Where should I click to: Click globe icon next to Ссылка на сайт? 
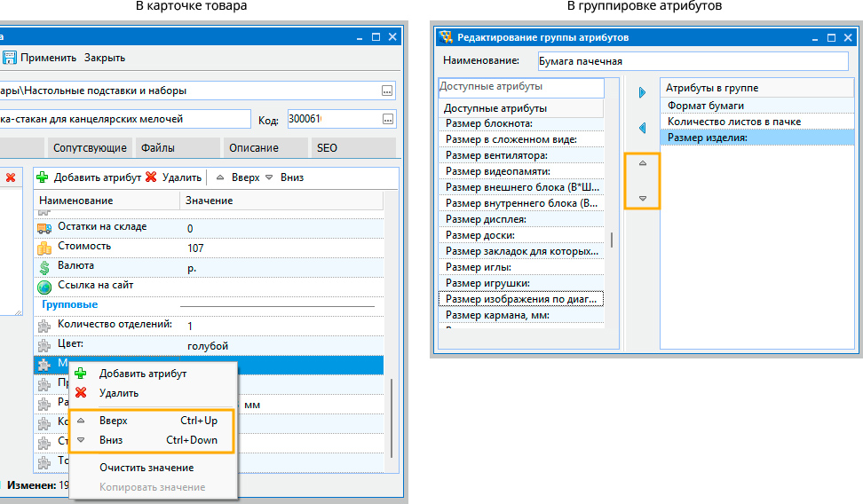point(44,287)
